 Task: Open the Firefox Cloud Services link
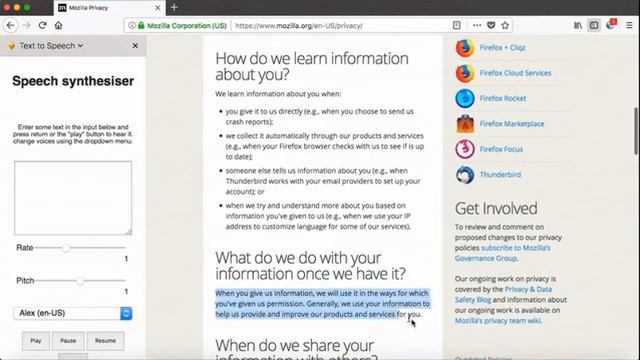516,73
